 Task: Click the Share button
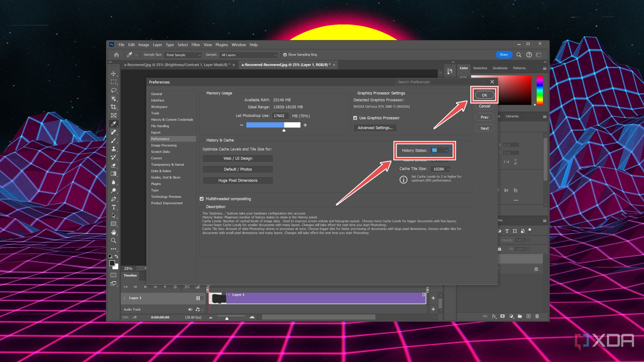[504, 55]
